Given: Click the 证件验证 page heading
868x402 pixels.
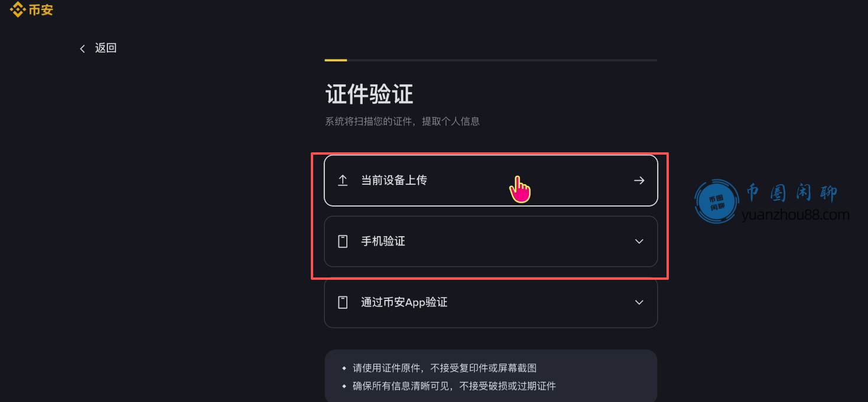Looking at the screenshot, I should pyautogui.click(x=369, y=94).
